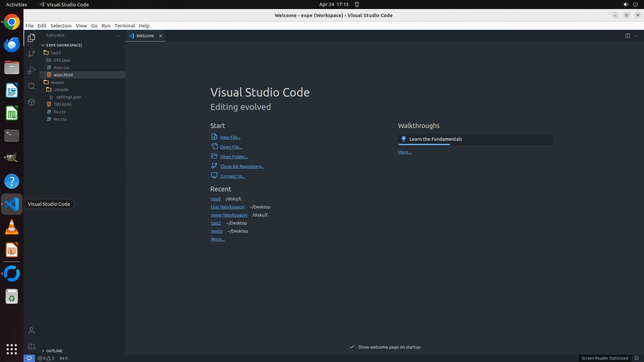
Task: Open the Manage settings icon
Action: [32, 347]
